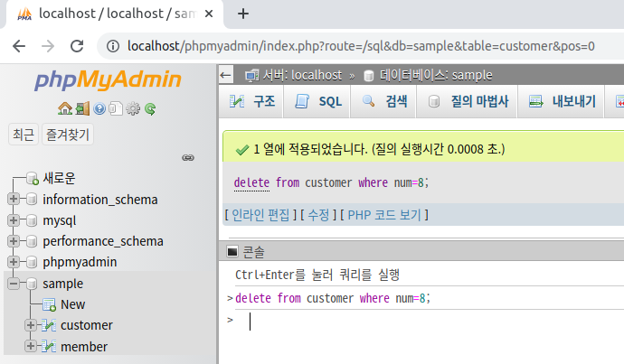Expand the phpmyadmin database node

pyautogui.click(x=14, y=261)
